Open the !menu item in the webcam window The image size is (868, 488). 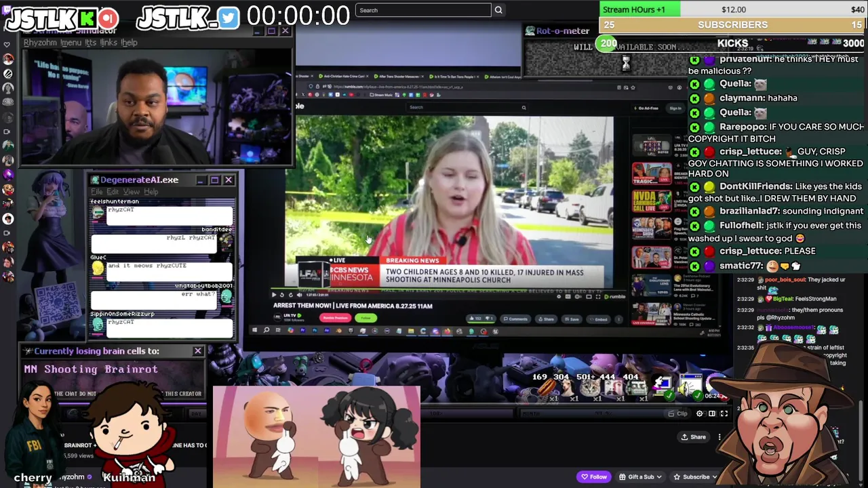pyautogui.click(x=71, y=43)
